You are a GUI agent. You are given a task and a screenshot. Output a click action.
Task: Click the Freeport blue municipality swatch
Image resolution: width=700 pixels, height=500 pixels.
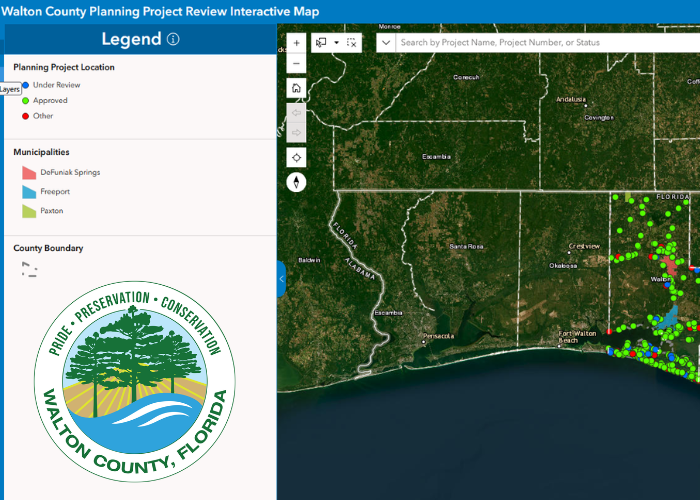click(29, 191)
